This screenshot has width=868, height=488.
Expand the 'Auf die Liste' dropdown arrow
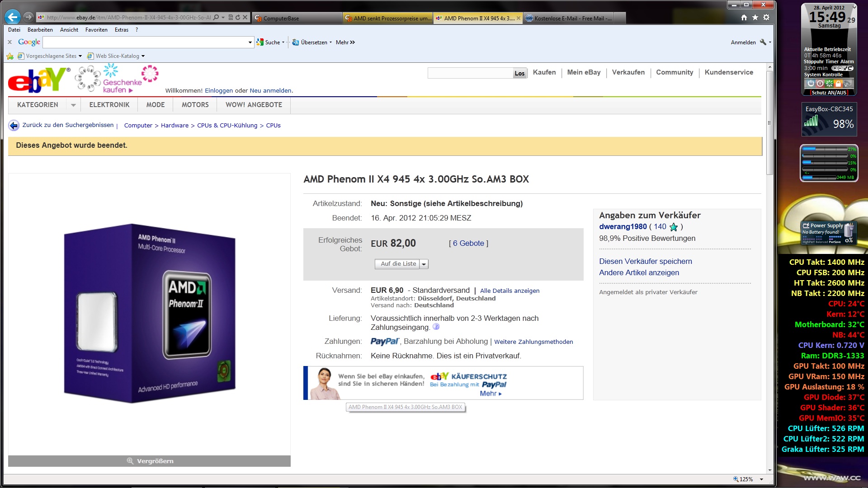(424, 264)
